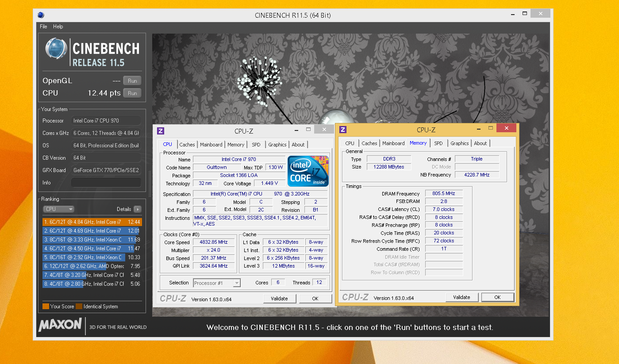Click the Multiplier value x 24.0
This screenshot has height=364, width=619.
click(x=214, y=250)
